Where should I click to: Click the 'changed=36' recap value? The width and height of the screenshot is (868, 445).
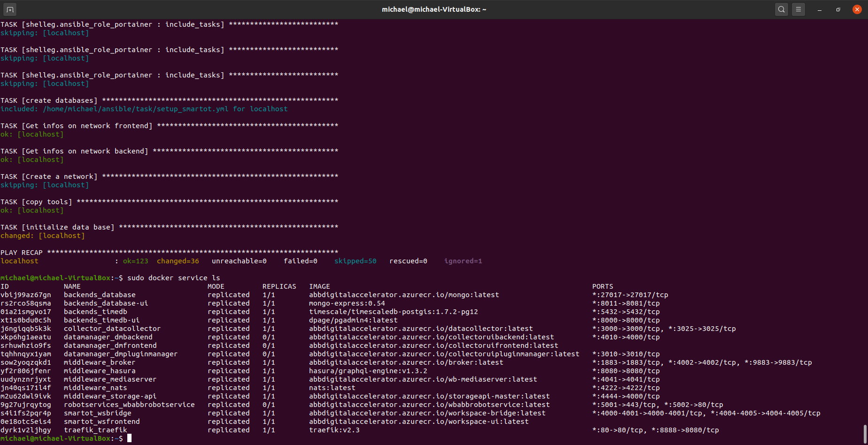[x=178, y=261]
